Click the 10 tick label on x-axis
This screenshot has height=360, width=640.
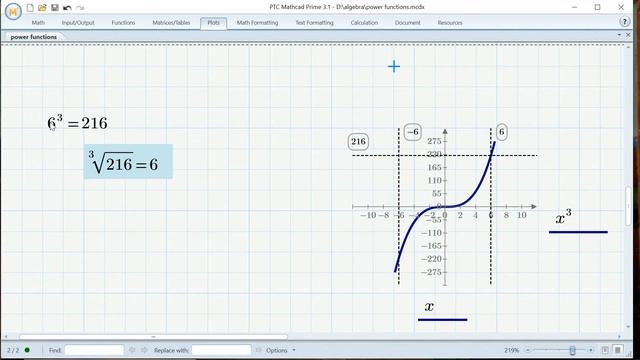(522, 215)
